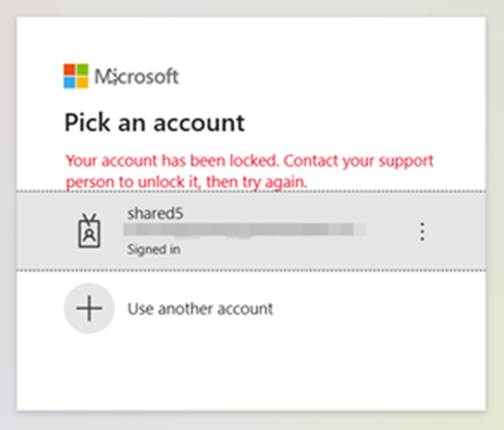Choose "Use another account" option

tap(200, 309)
